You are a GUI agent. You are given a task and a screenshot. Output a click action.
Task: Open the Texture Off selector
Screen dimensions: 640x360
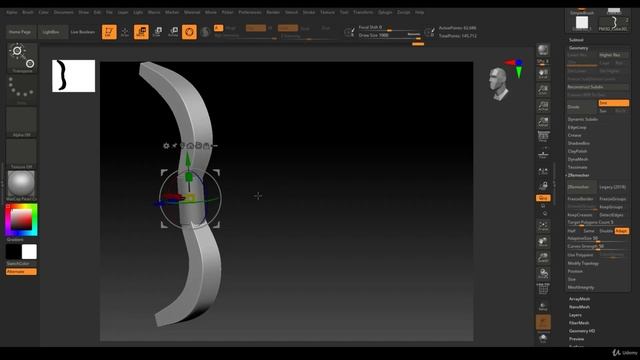click(x=22, y=154)
